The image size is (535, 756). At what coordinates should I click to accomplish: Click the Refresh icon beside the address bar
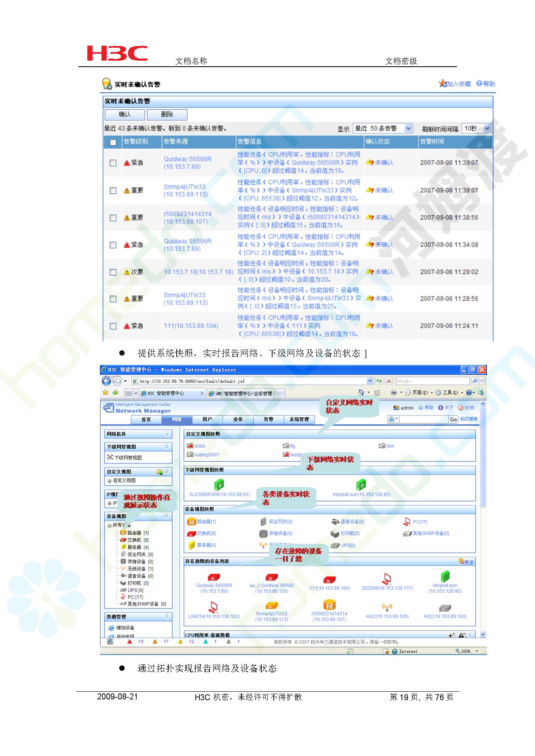(379, 381)
